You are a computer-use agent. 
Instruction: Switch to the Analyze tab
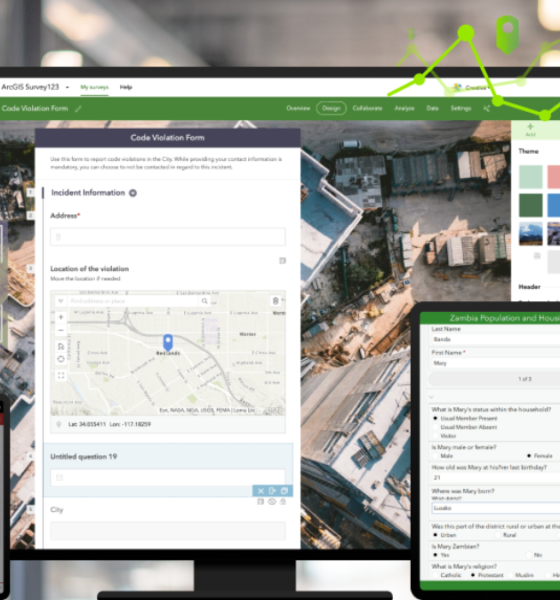pyautogui.click(x=404, y=108)
